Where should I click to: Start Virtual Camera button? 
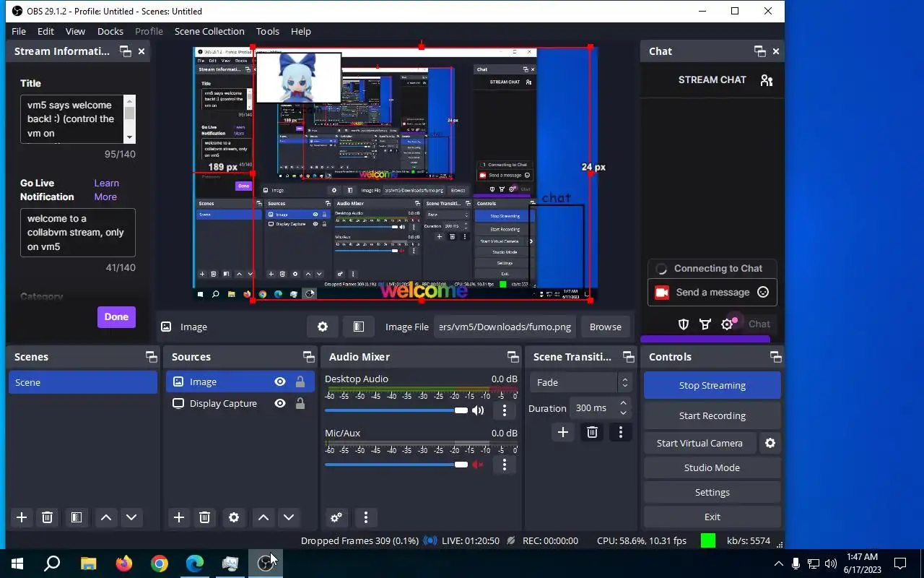(699, 443)
